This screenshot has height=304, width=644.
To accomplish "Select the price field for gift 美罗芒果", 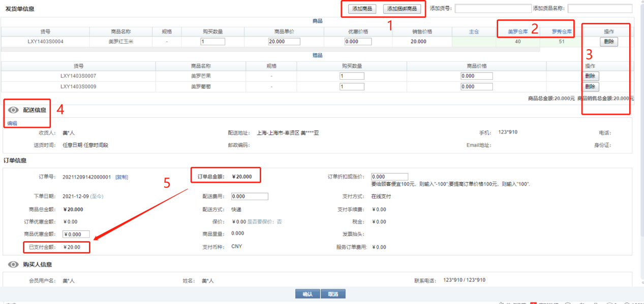I will click(x=477, y=76).
